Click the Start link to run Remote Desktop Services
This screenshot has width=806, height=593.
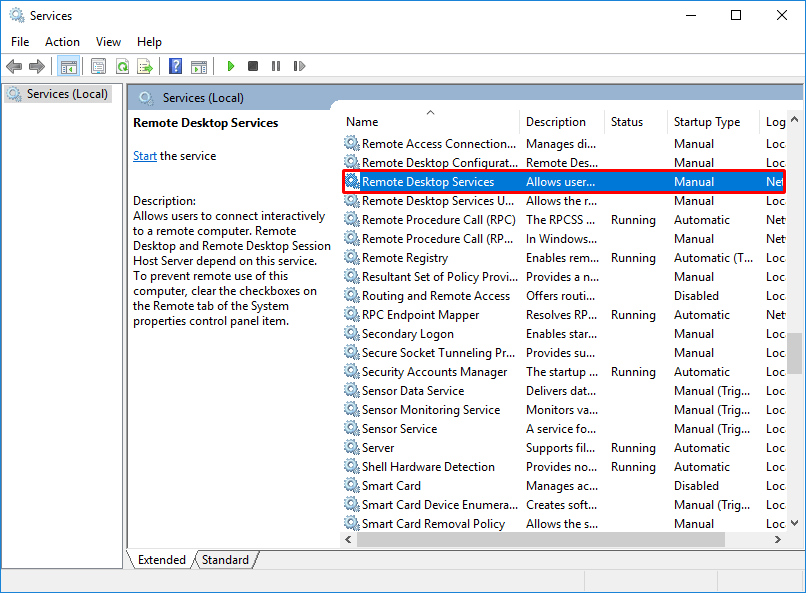[x=143, y=156]
